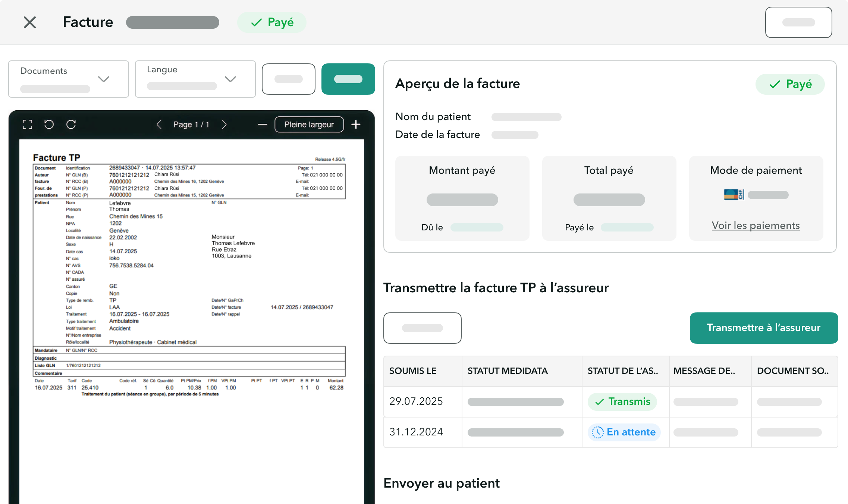
Task: Rotate the invoice clockwise
Action: [71, 125]
